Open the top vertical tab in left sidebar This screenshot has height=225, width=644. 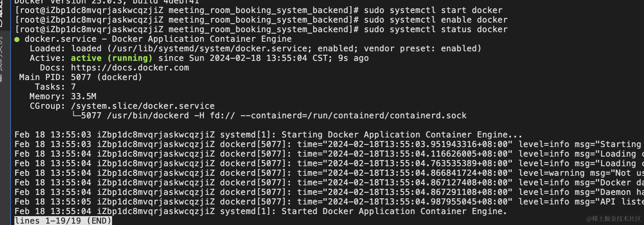pyautogui.click(x=2, y=14)
